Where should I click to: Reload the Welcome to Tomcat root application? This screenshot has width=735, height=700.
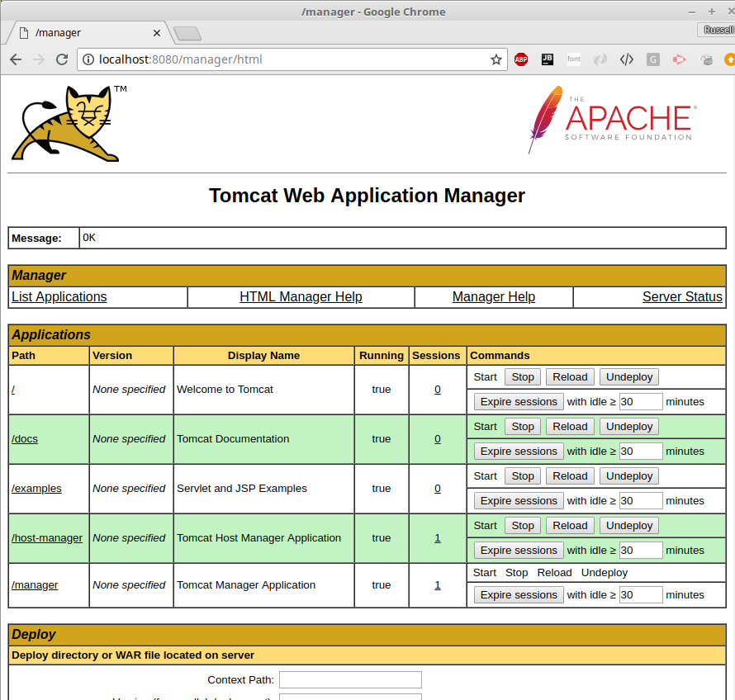tap(570, 376)
